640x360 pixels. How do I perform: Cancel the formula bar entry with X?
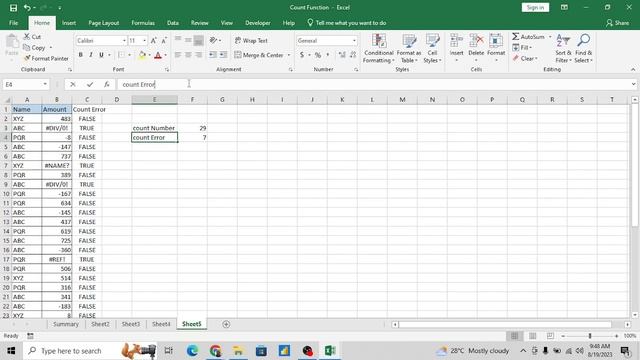pos(73,84)
